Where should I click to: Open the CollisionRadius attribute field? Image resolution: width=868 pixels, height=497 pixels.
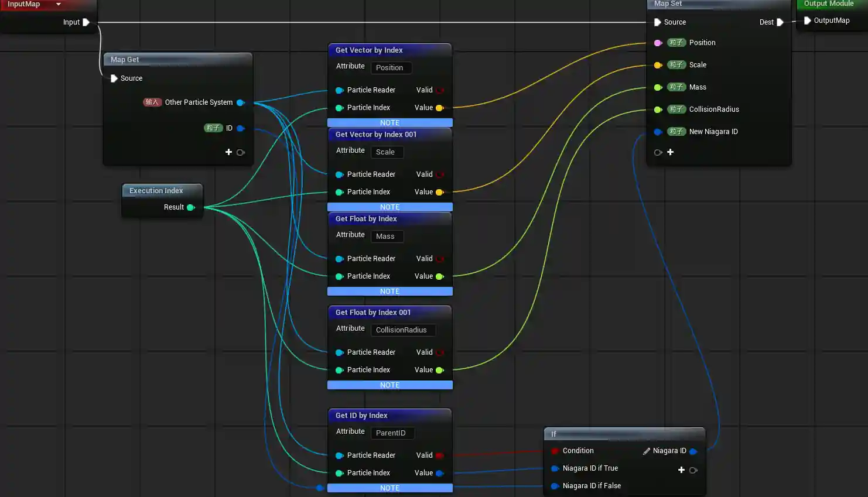402,330
